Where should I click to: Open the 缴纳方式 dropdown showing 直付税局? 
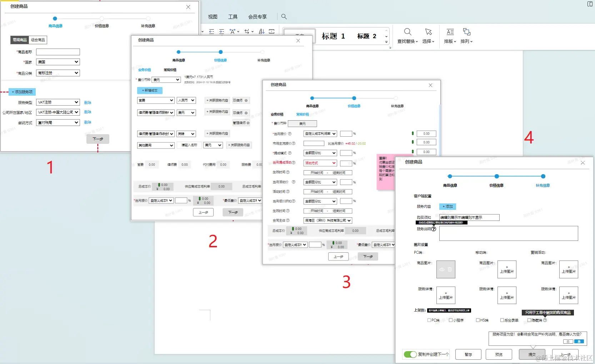pos(58,123)
